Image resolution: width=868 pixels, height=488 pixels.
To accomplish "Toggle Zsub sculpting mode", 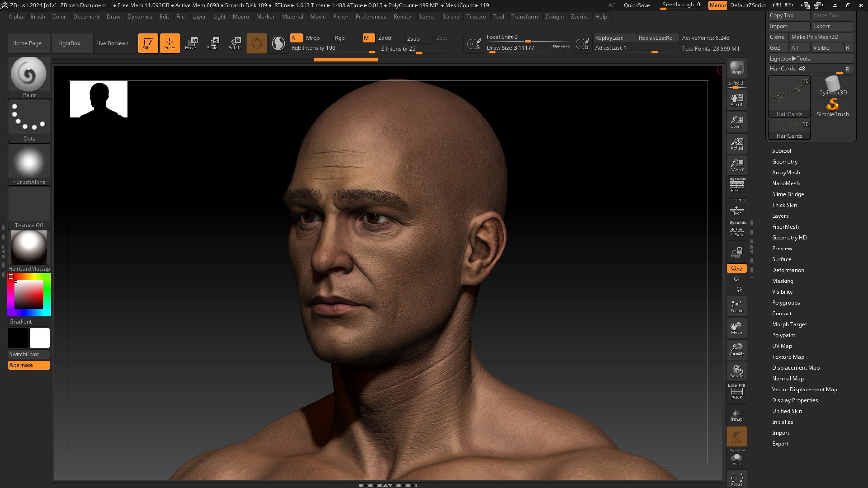I will pyautogui.click(x=419, y=38).
